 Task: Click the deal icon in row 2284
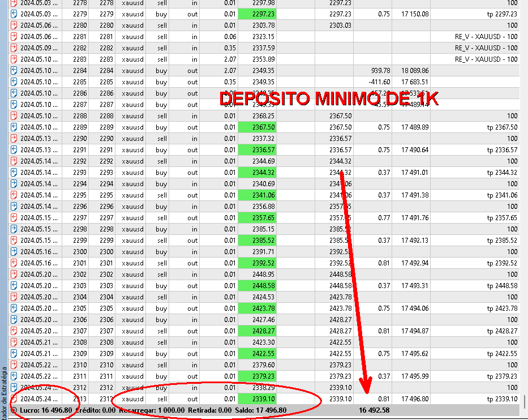pos(14,71)
